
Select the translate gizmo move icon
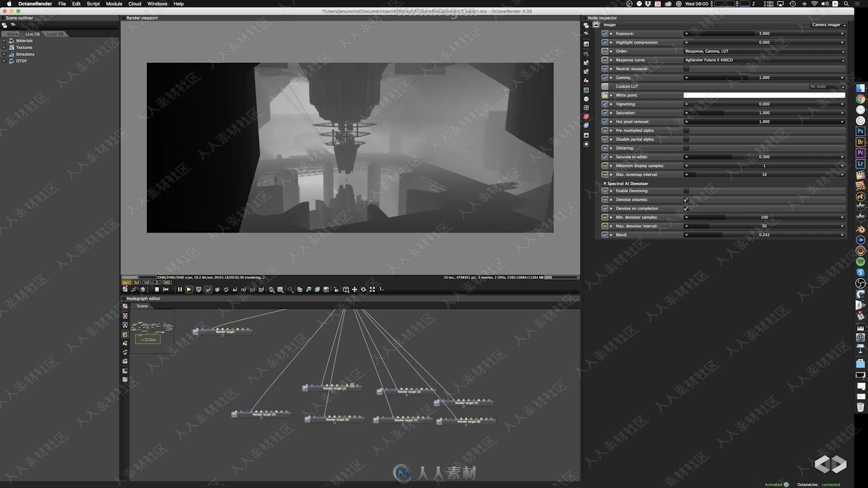coord(354,290)
